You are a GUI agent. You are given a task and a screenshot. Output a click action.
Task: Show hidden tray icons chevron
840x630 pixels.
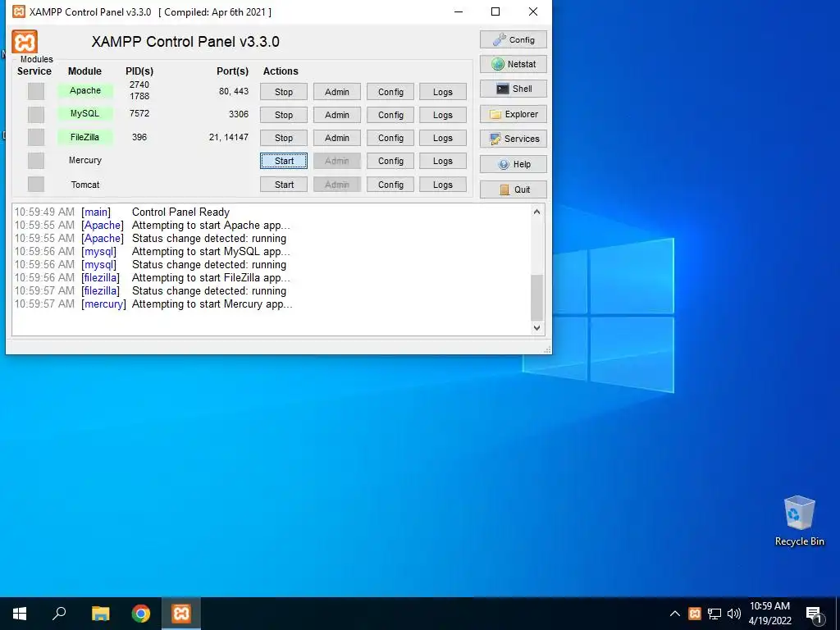point(675,614)
